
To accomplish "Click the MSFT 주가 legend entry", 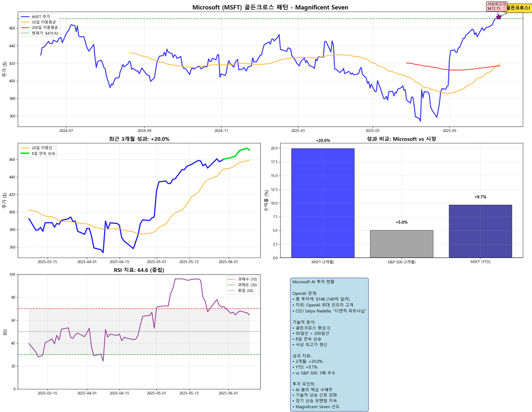I will [x=40, y=17].
